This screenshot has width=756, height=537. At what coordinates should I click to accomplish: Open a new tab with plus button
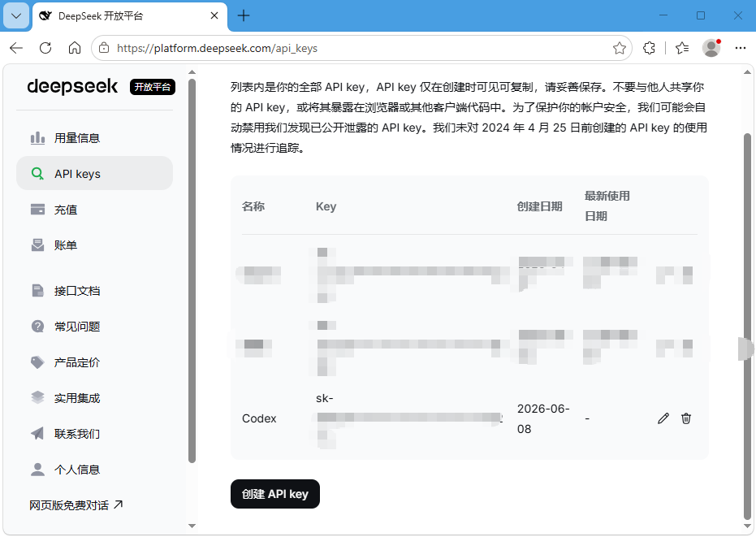click(x=244, y=16)
